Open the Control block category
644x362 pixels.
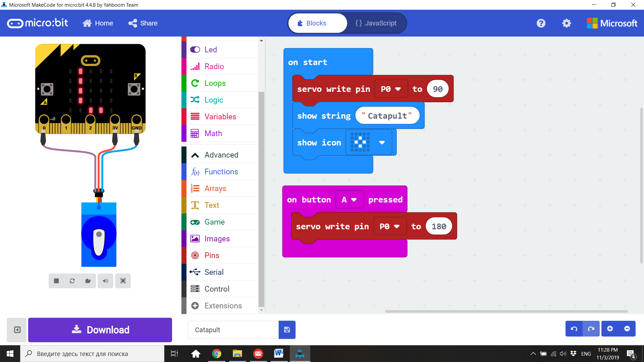(220, 289)
